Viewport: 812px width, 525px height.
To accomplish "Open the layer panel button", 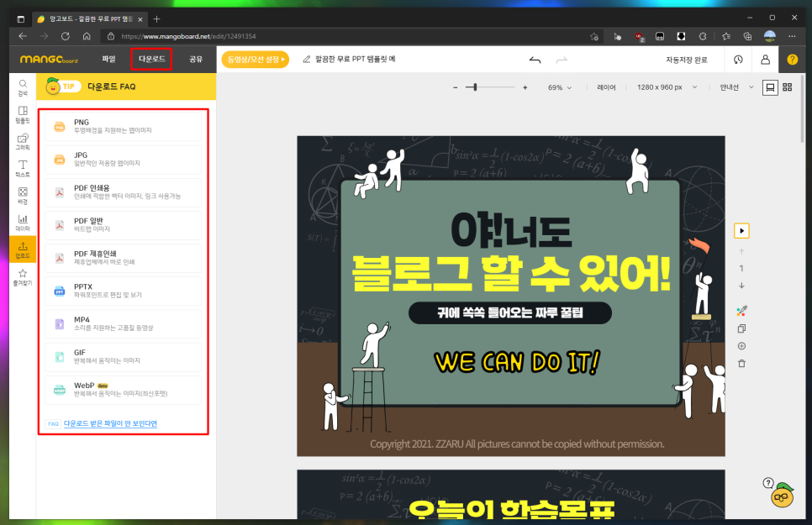I will (606, 87).
